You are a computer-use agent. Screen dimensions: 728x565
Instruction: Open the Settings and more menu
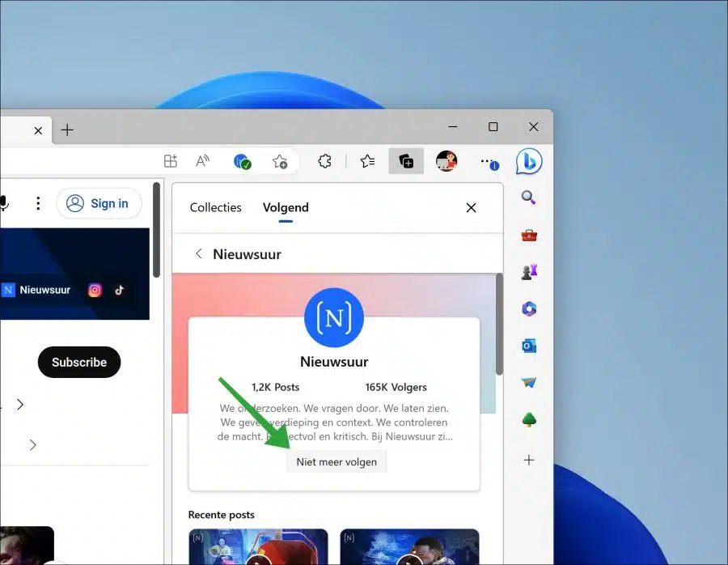coord(489,162)
